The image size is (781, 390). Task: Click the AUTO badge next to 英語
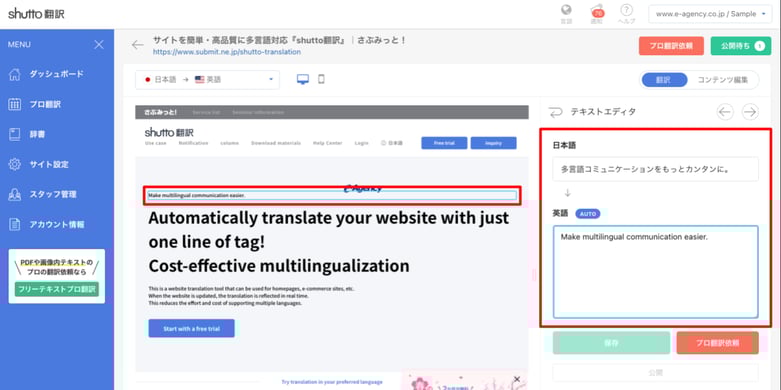tap(588, 214)
